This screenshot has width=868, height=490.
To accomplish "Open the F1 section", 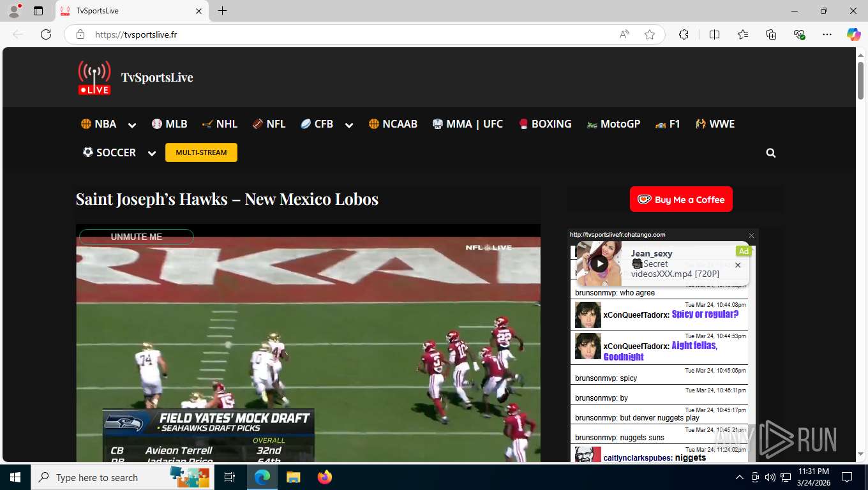I will (668, 124).
